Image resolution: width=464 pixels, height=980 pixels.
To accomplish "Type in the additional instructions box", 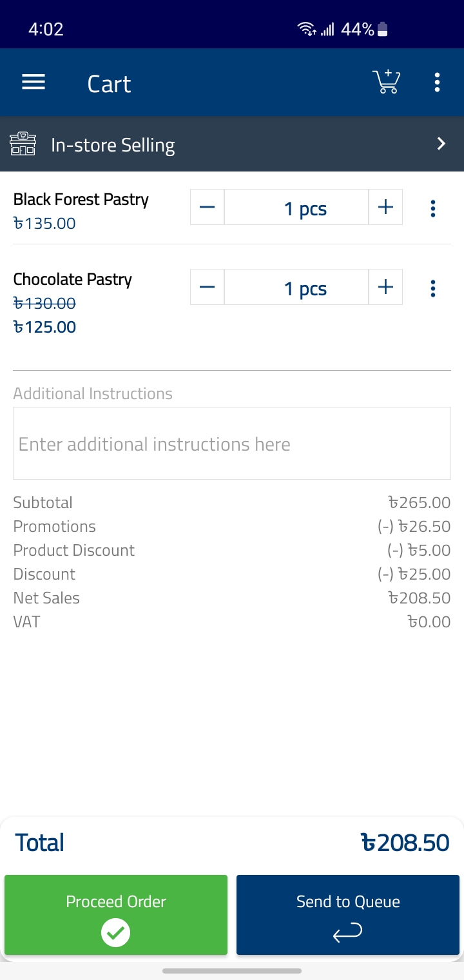I will [x=232, y=444].
